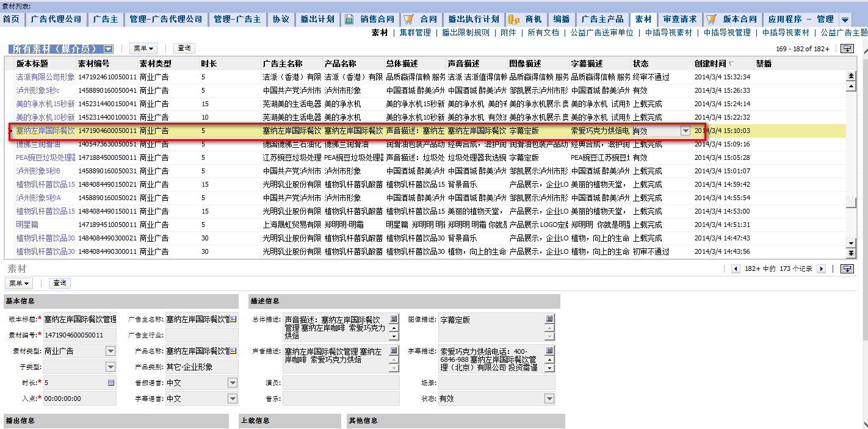
Task: Go to previous record arrow in form
Action: tap(736, 269)
